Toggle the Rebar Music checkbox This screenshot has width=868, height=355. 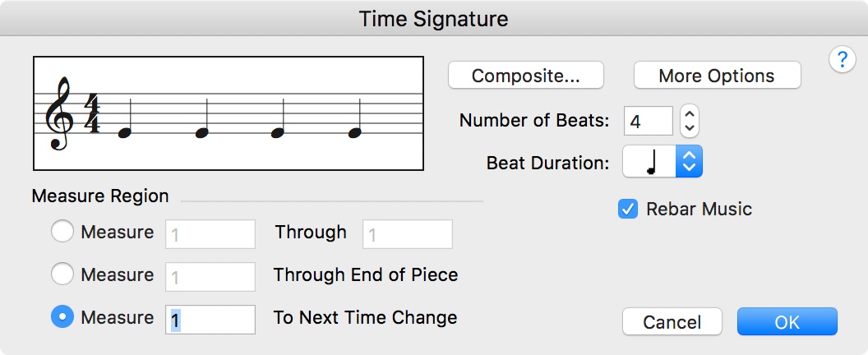coord(628,209)
